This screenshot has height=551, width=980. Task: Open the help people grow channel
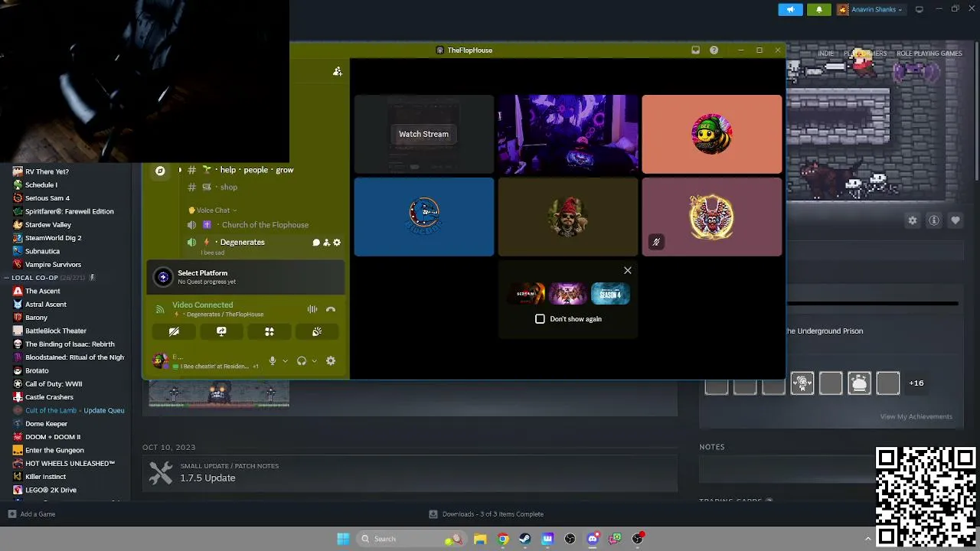256,170
